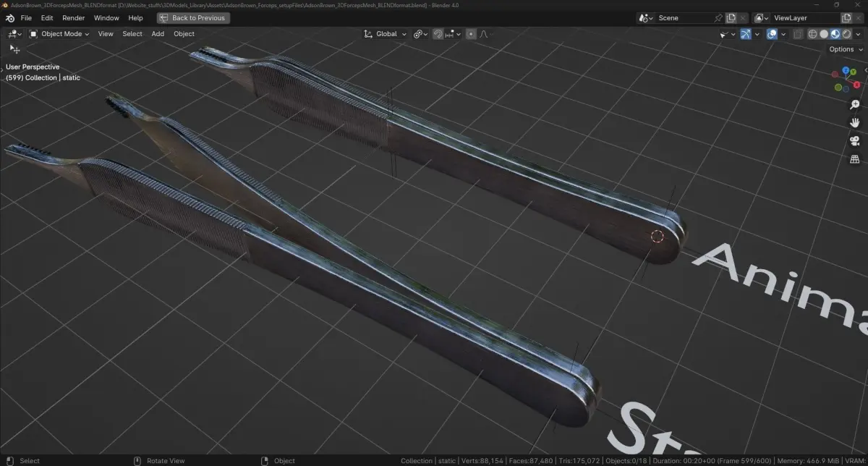Expand the sidebar arrow
868x466 pixels.
[x=865, y=71]
